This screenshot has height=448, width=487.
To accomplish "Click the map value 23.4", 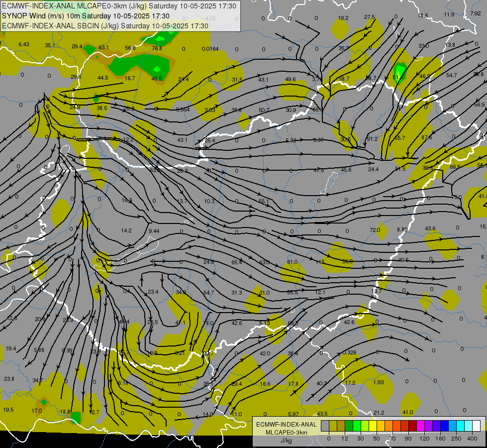I will [153, 292].
